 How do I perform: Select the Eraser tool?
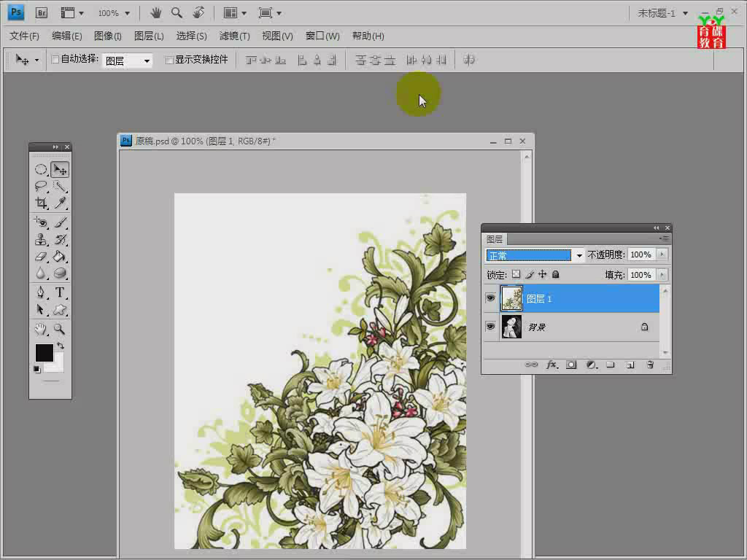tap(41, 256)
